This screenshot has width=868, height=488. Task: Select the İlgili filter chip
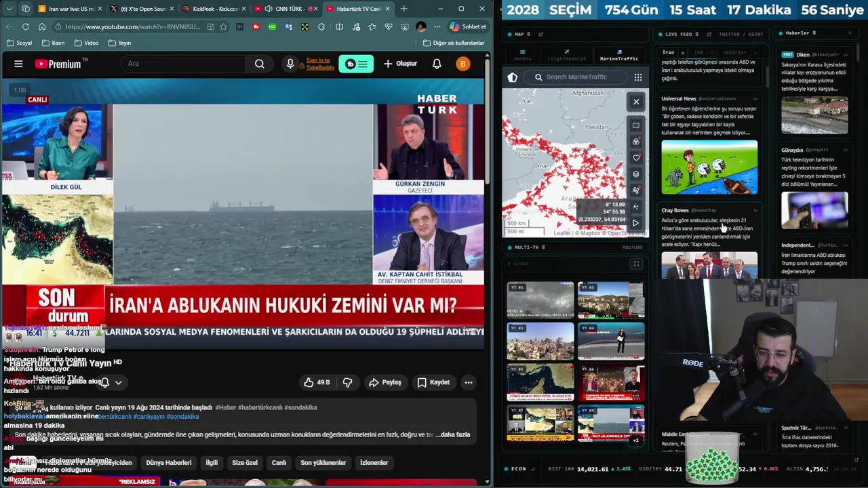click(212, 462)
